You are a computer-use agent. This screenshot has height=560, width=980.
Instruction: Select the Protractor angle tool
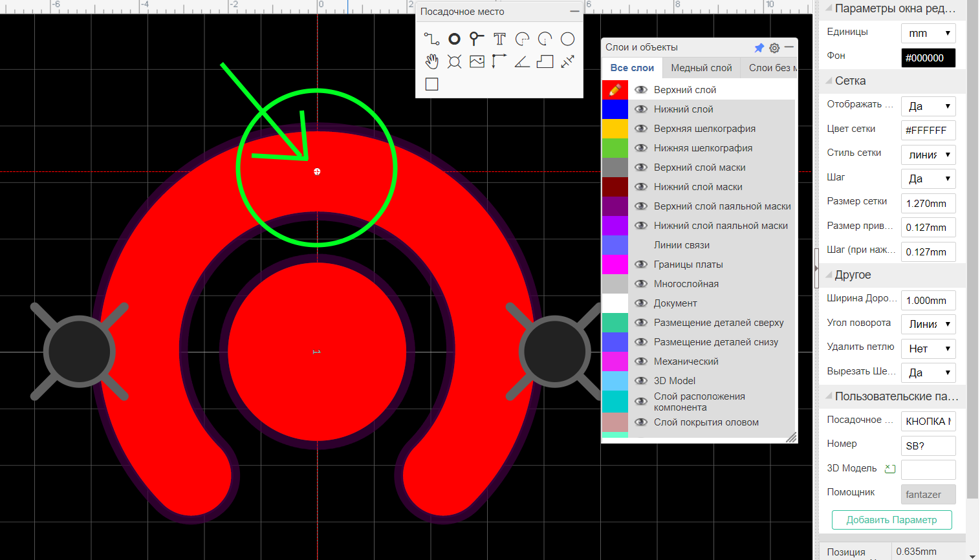coord(522,61)
